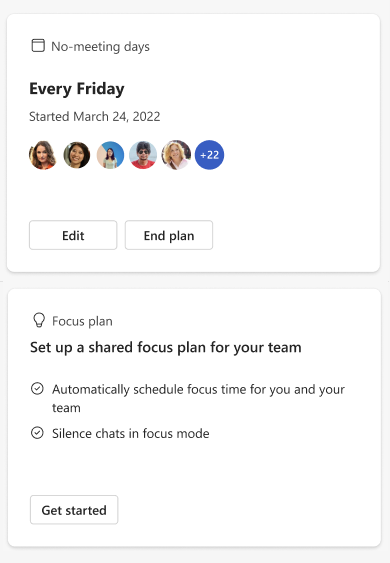
Task: Click the first participant avatar with red hair
Action: click(43, 155)
